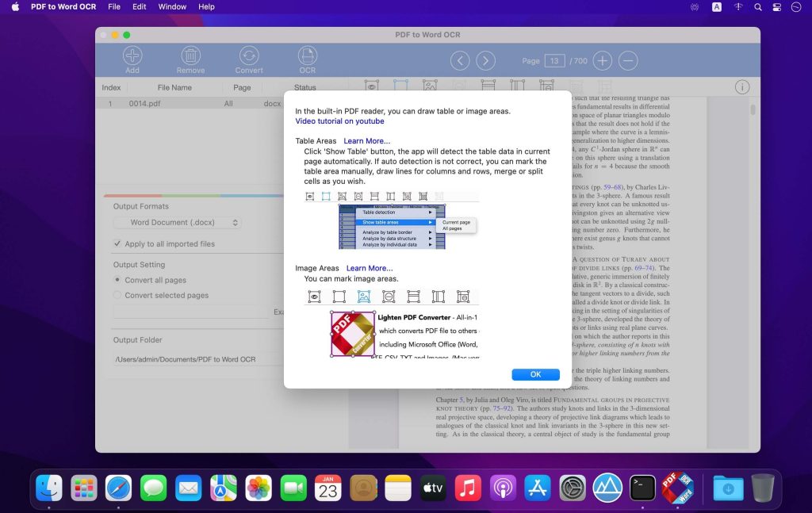Click the Remove toolbar icon
Viewport: 812px width, 513px height.
coord(190,57)
